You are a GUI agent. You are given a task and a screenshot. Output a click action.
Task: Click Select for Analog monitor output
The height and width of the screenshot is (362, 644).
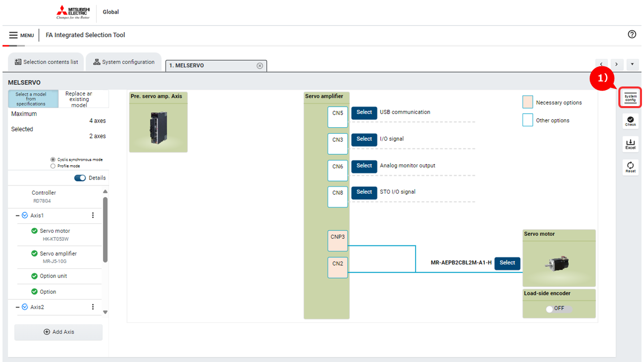click(x=364, y=166)
